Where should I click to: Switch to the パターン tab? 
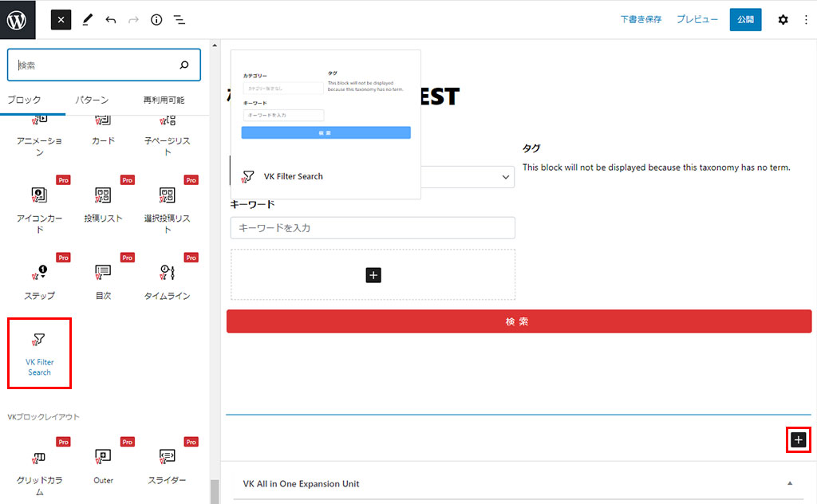pyautogui.click(x=92, y=100)
